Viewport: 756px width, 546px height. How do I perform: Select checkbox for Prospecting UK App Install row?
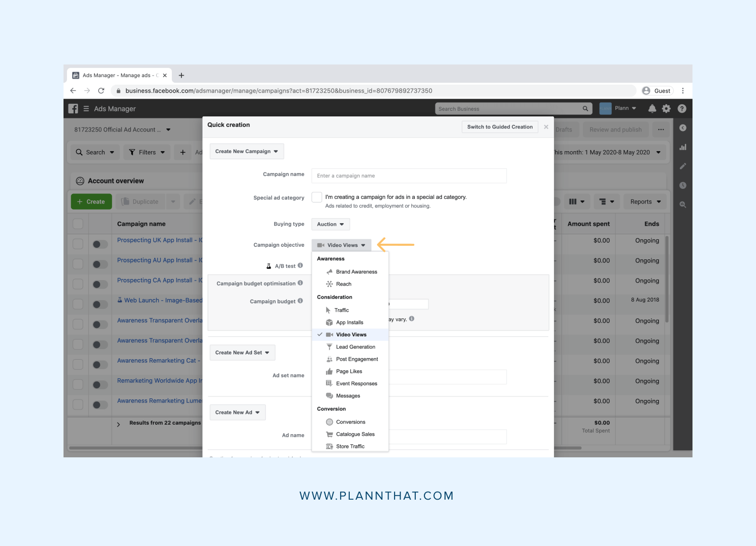tap(78, 244)
